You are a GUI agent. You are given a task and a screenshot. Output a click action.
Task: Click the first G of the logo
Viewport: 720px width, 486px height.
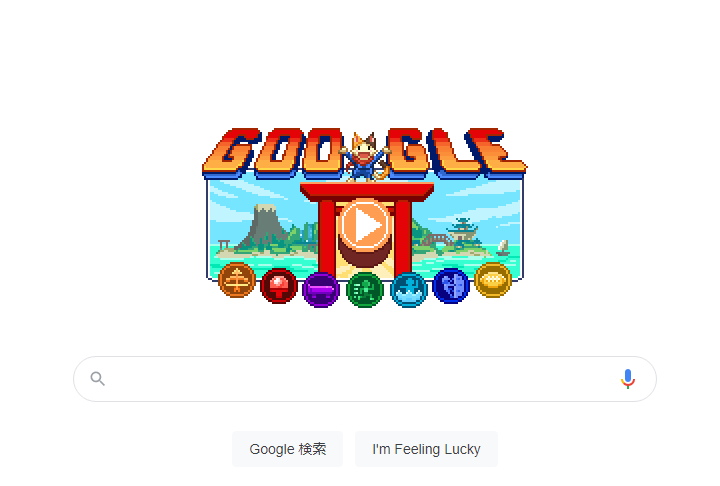click(231, 153)
